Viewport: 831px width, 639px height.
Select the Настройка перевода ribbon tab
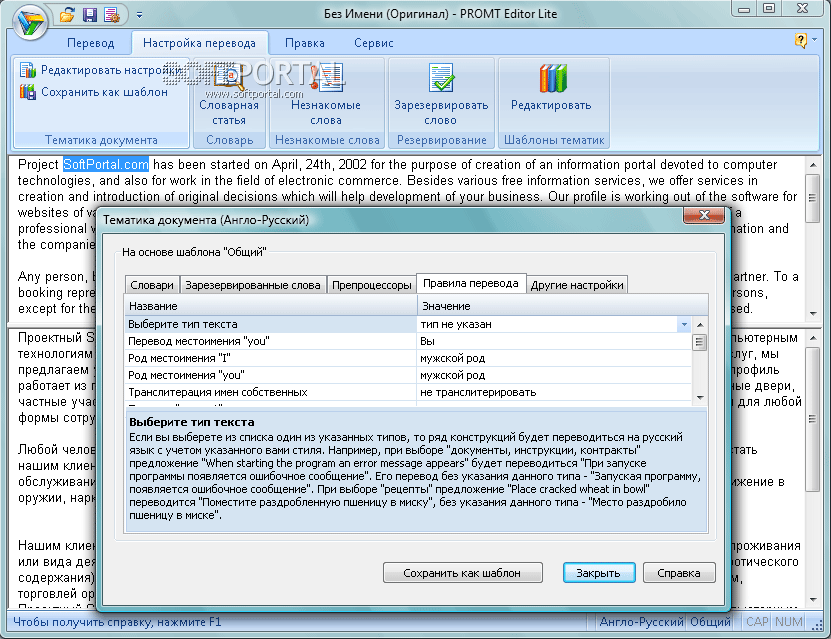(x=199, y=43)
